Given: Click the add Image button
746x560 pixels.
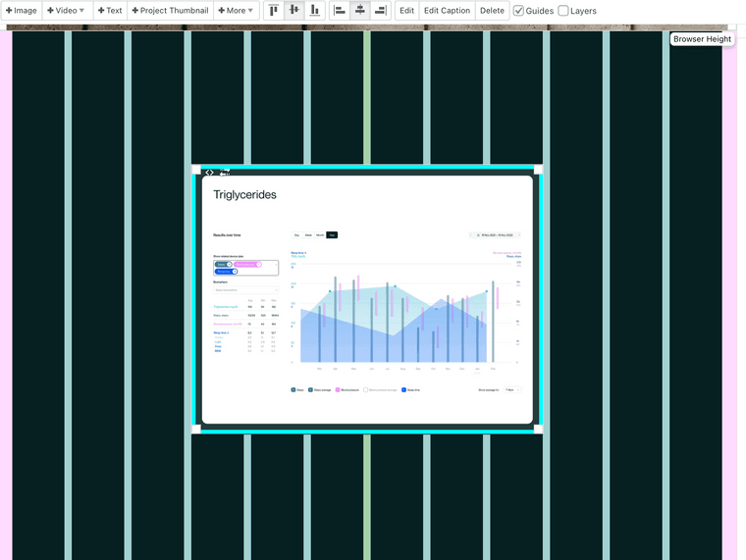Looking at the screenshot, I should [x=22, y=11].
